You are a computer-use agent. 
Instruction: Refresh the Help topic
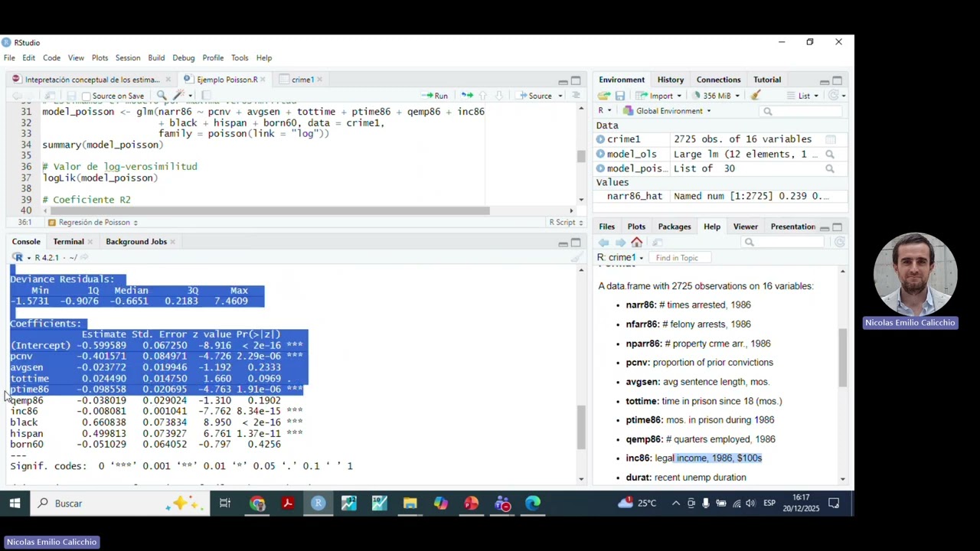pos(840,243)
